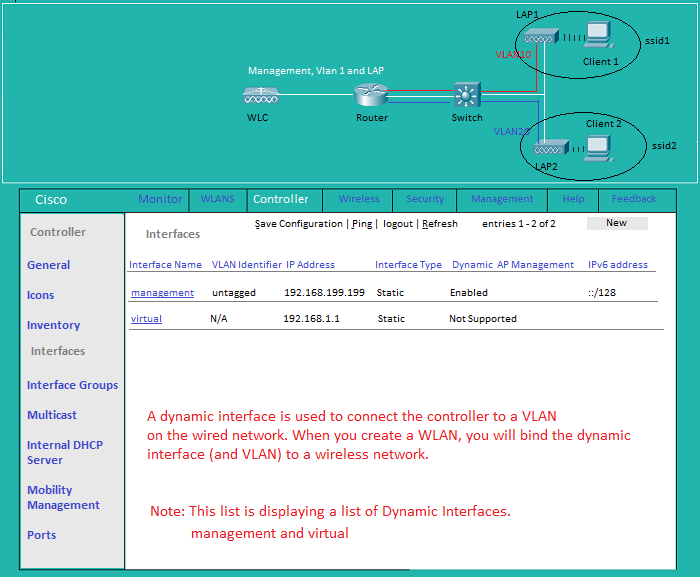Click the Controller heading in sidebar
Screen dimensions: 700x577
click(x=58, y=232)
